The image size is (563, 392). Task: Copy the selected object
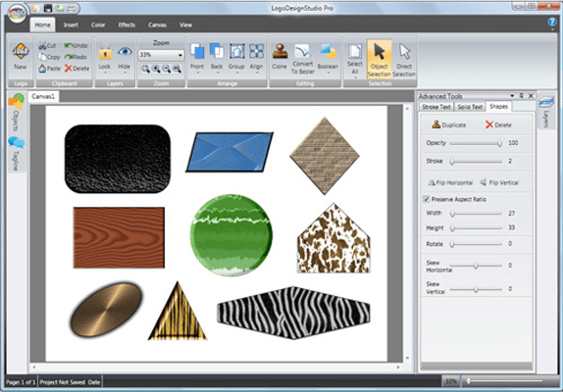(49, 57)
